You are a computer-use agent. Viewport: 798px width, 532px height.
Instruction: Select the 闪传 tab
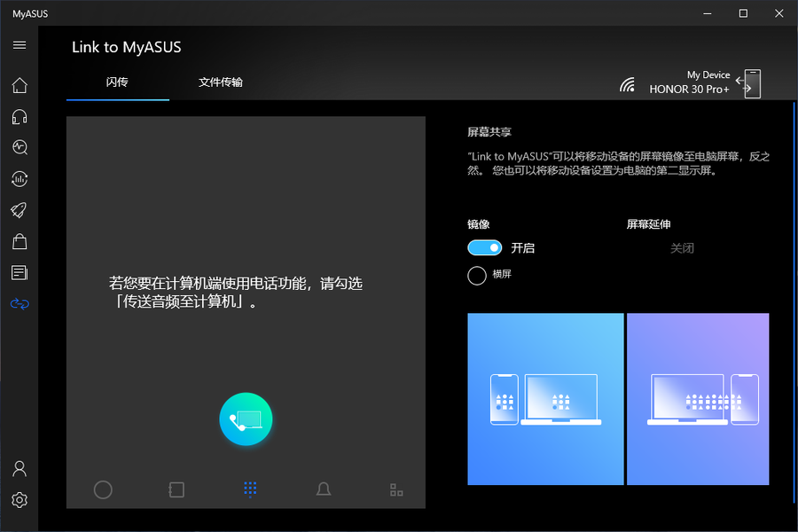[117, 82]
